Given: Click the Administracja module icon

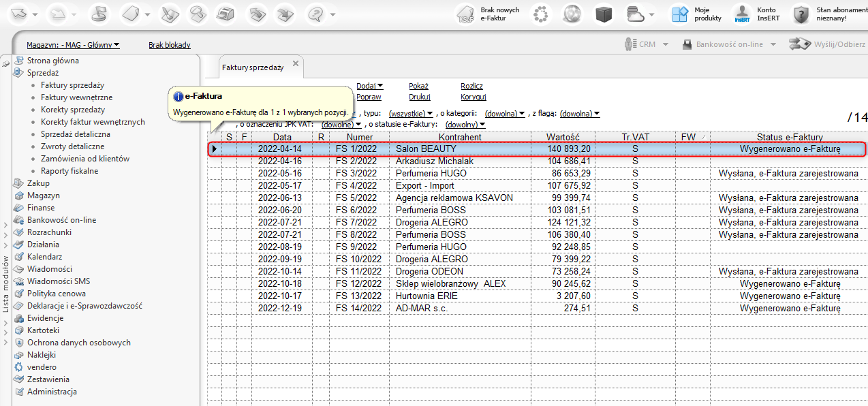Looking at the screenshot, I should [20, 392].
